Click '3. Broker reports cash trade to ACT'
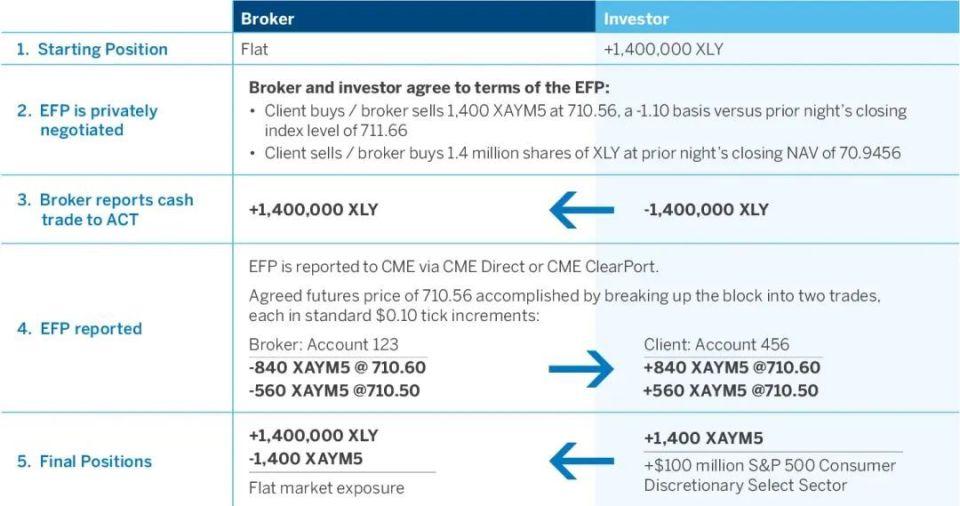 (105, 210)
